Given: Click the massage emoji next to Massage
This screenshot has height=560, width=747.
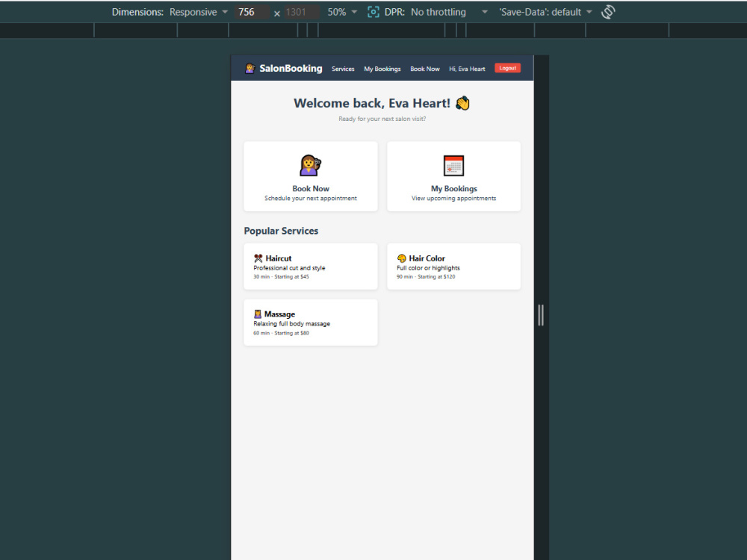Looking at the screenshot, I should pos(258,314).
